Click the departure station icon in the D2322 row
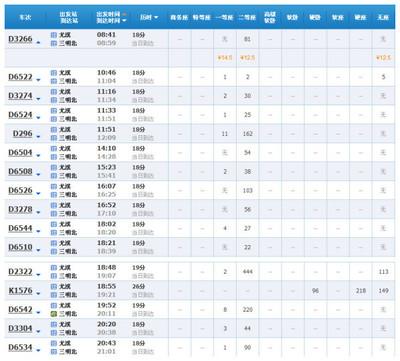The height and width of the screenshot is (361, 400). tap(53, 268)
